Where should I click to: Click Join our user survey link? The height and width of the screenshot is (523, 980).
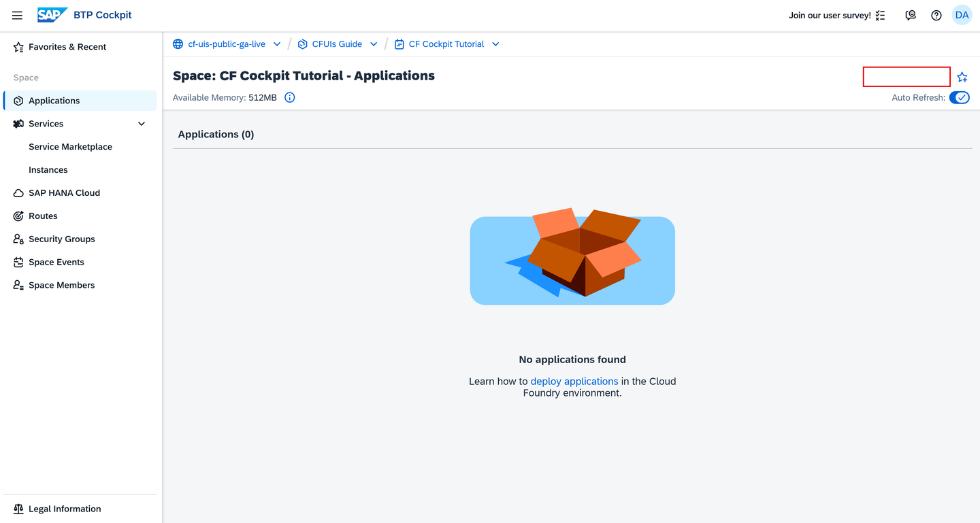click(830, 15)
